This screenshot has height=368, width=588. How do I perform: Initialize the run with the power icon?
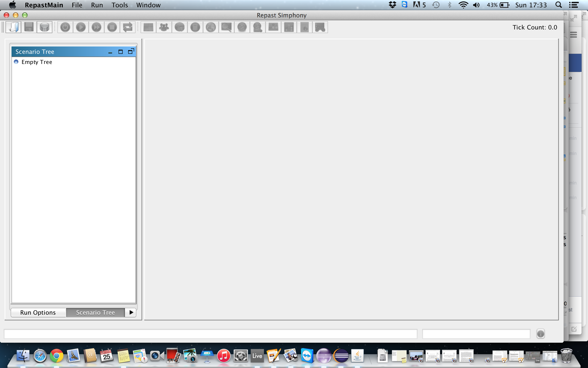65,27
